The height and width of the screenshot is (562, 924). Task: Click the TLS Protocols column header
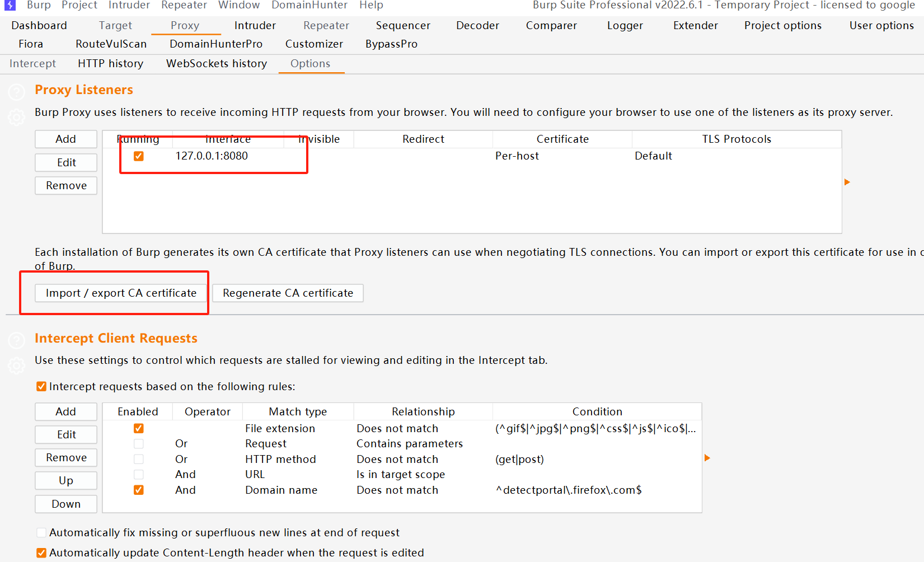(x=737, y=139)
